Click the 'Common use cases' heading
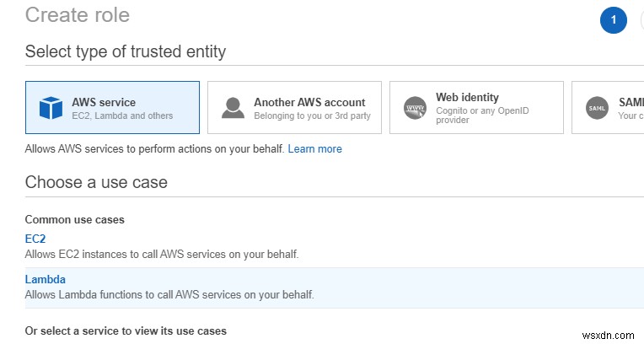 75,219
